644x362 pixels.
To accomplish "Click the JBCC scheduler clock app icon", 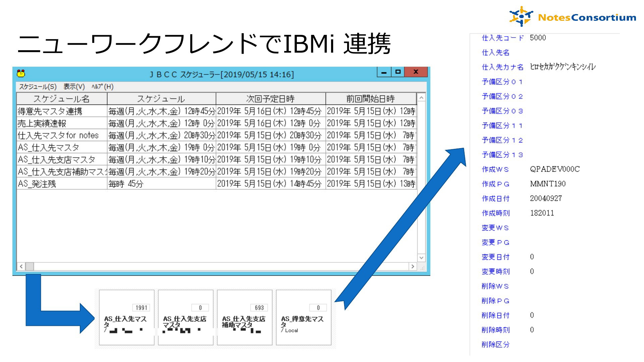I will tap(21, 73).
